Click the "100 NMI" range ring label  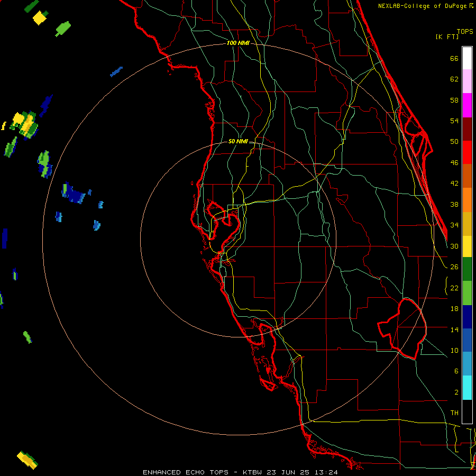point(238,43)
